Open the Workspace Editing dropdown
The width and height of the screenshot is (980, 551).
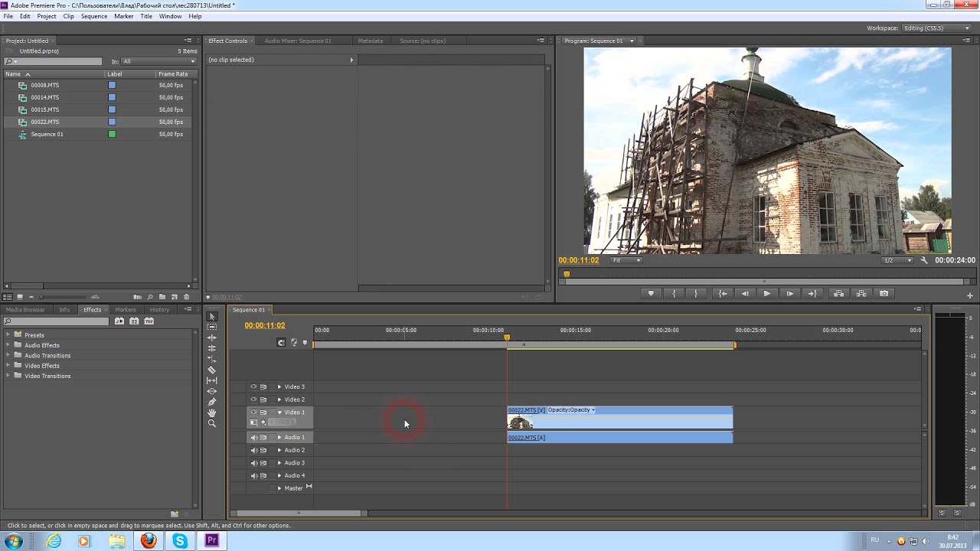937,28
